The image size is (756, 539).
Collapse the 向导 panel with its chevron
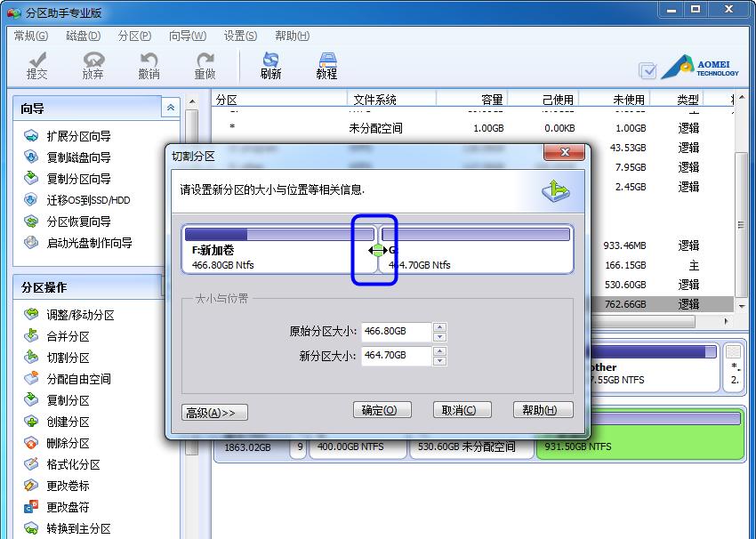tap(171, 108)
